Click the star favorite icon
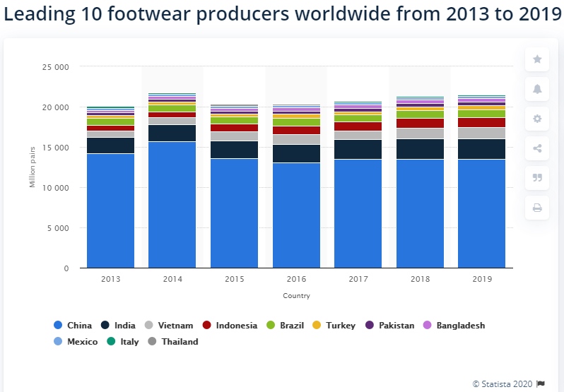The height and width of the screenshot is (392, 564). pos(537,59)
